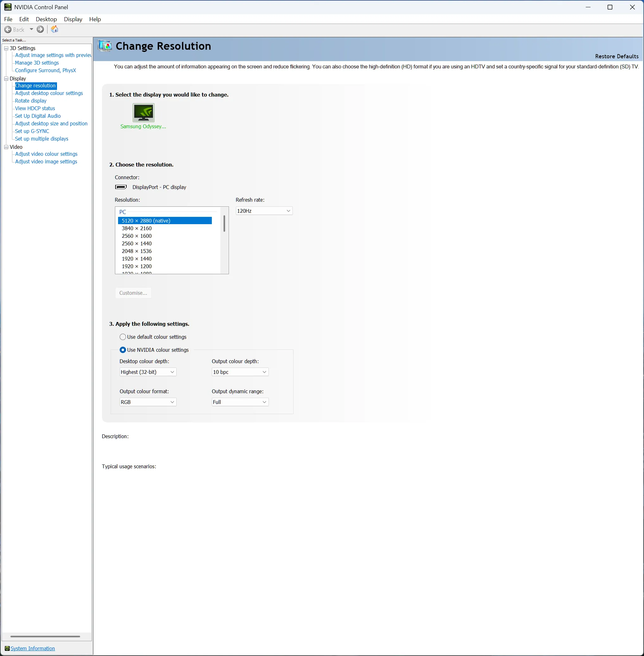Image resolution: width=644 pixels, height=656 pixels.
Task: Open 'Adjust video image settings' page
Action: click(x=46, y=162)
